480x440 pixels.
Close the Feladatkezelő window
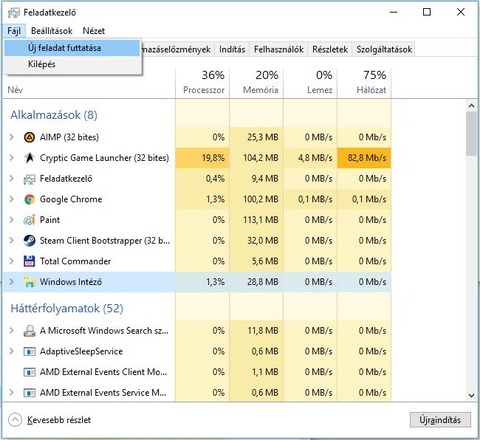pyautogui.click(x=461, y=12)
